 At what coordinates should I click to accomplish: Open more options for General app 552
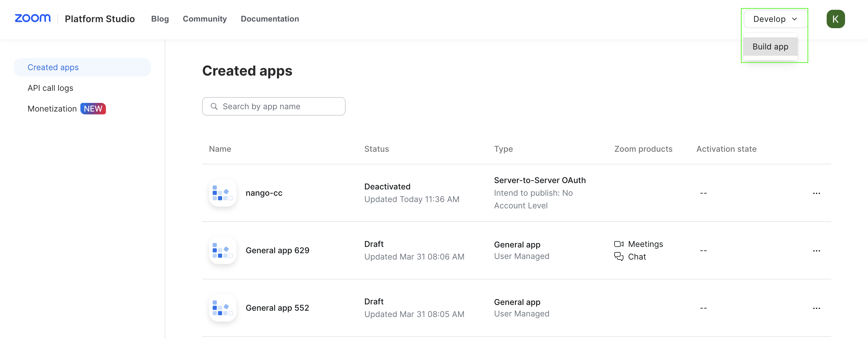(x=816, y=308)
